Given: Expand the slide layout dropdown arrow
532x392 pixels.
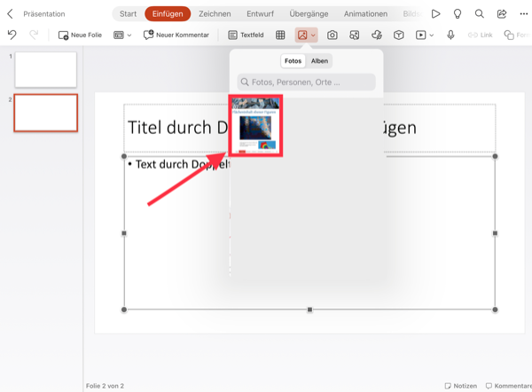Looking at the screenshot, I should (x=129, y=35).
